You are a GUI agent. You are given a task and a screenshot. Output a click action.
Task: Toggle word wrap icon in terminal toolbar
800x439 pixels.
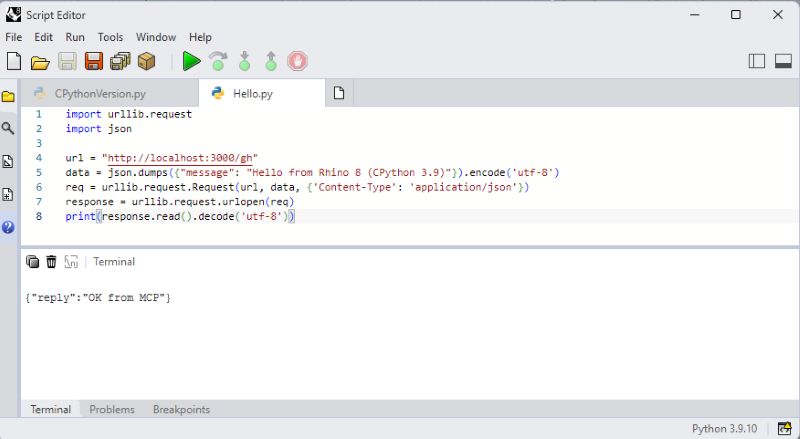pyautogui.click(x=71, y=261)
